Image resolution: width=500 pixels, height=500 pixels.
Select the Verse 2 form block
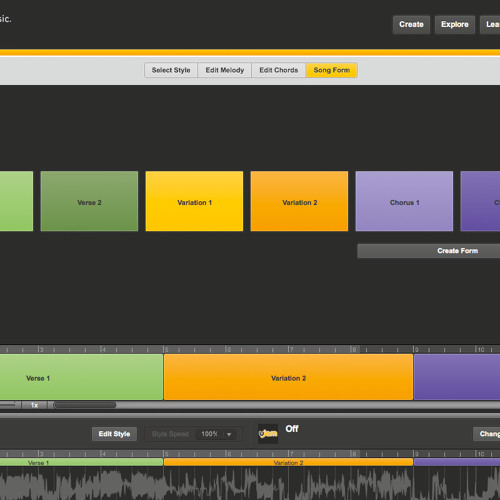(89, 201)
